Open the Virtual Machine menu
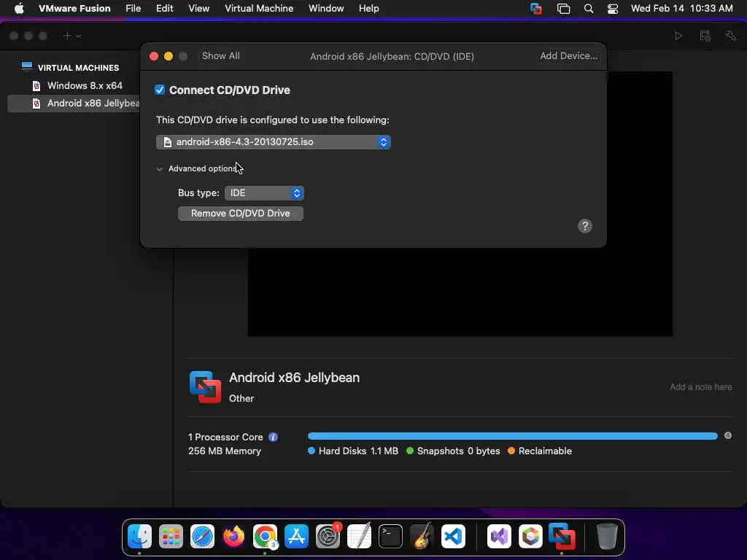Image resolution: width=747 pixels, height=560 pixels. (259, 9)
